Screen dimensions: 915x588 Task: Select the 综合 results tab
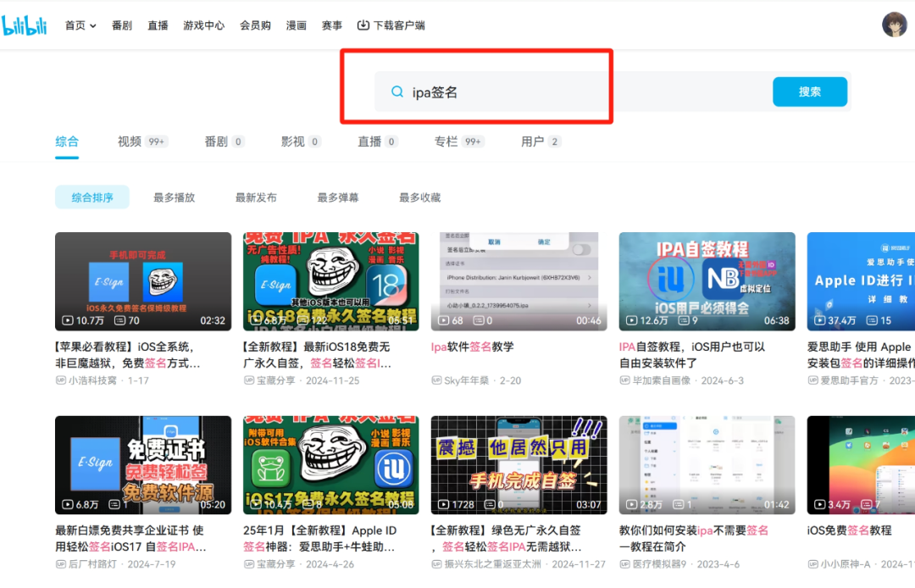point(67,141)
